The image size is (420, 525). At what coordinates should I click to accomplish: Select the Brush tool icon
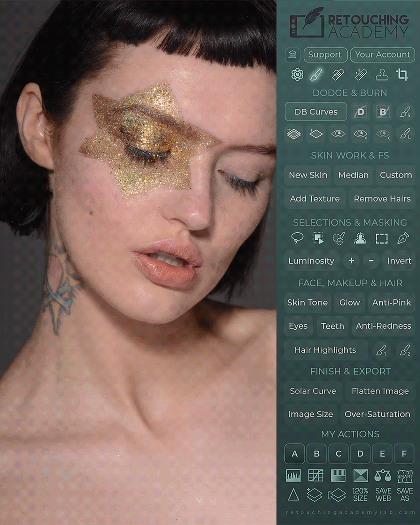[x=316, y=74]
